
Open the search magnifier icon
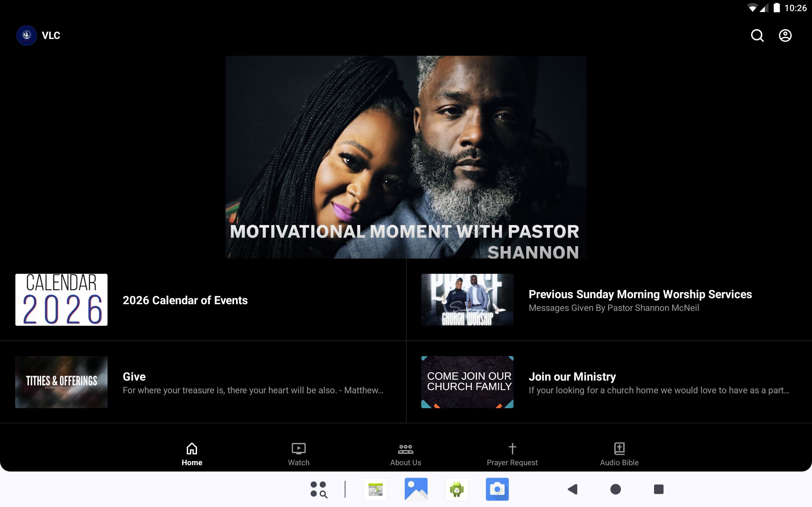(x=757, y=35)
